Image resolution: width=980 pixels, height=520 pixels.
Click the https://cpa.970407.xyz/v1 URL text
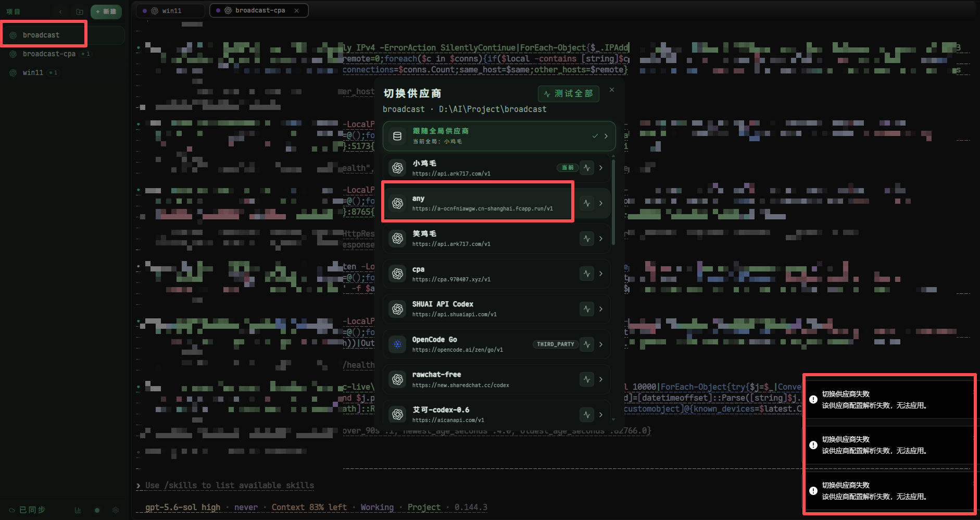pyautogui.click(x=451, y=279)
